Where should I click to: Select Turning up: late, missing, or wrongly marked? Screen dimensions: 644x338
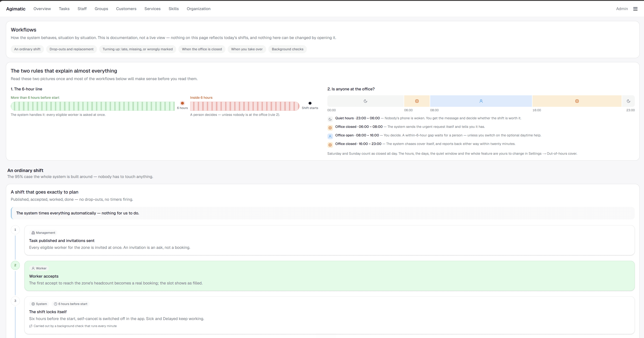coord(138,49)
